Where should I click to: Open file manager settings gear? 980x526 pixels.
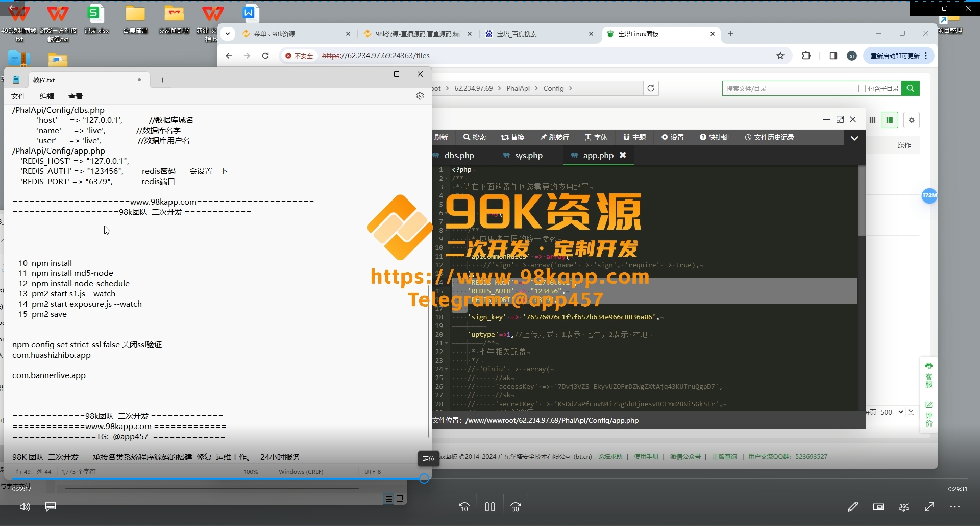[x=912, y=120]
